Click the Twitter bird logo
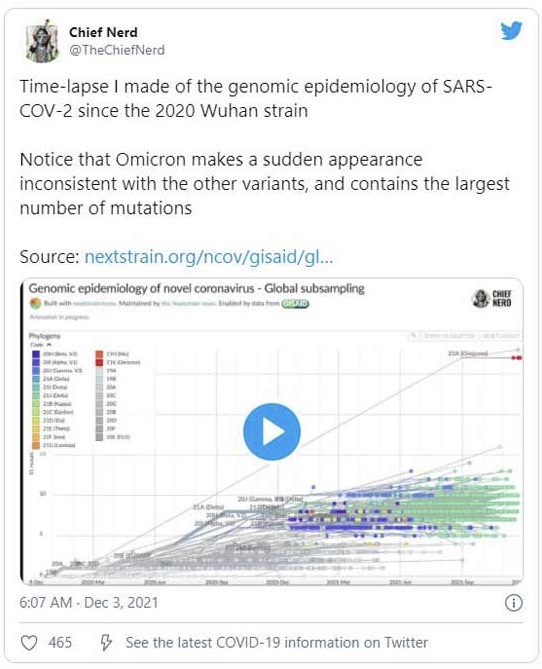This screenshot has width=542, height=669. click(x=511, y=30)
